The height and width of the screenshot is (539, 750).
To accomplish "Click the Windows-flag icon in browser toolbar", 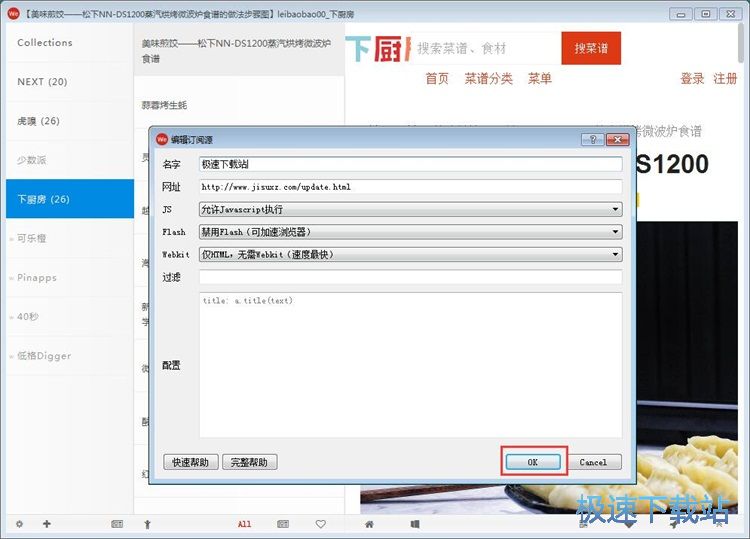I will tap(415, 524).
